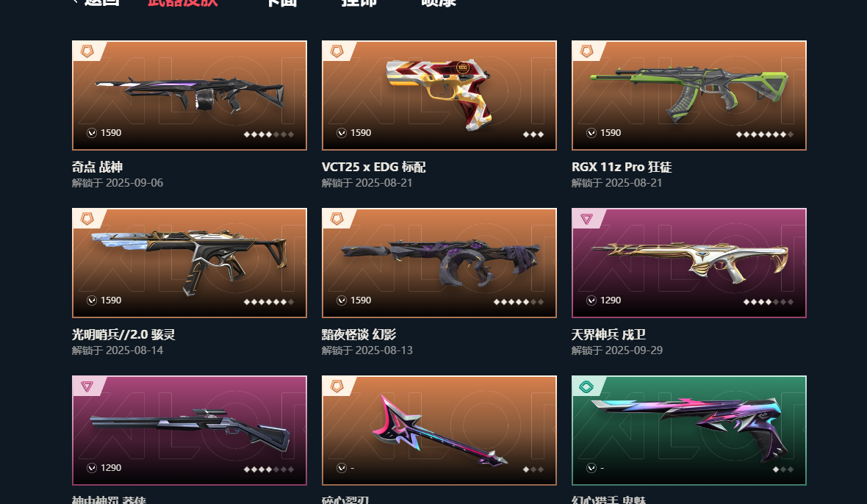Click the pink tier badge on the shotgun card
This screenshot has width=867, height=504.
(87, 387)
